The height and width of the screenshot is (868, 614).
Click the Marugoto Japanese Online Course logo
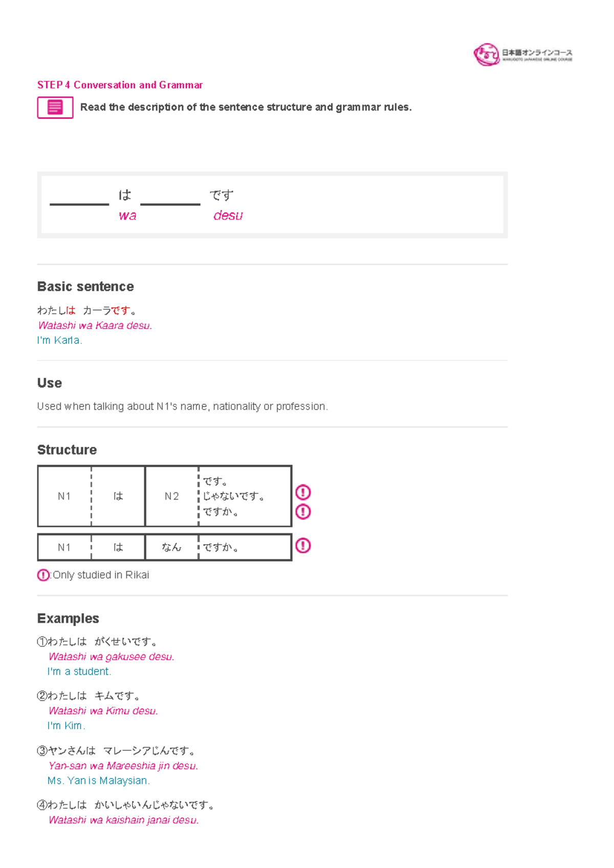point(523,55)
